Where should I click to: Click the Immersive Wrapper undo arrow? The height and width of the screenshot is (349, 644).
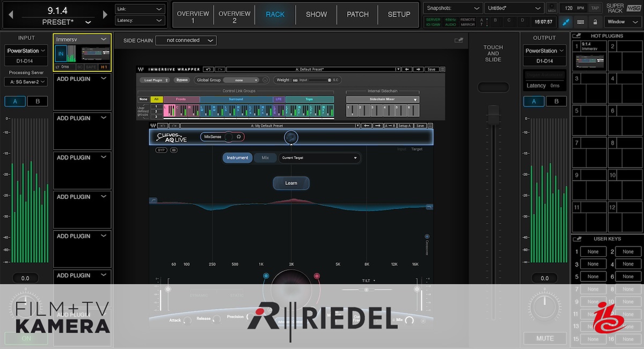tap(207, 69)
